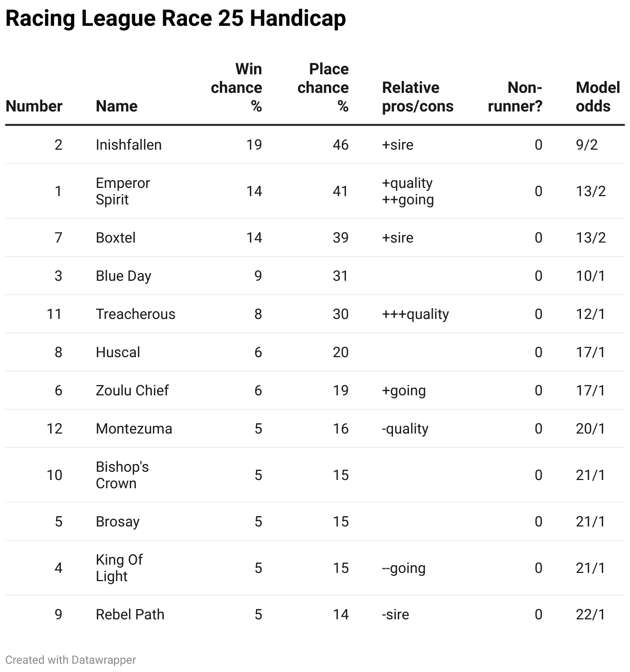630x672 pixels.
Task: Select the Zoulu Chief name cell
Action: [x=132, y=390]
